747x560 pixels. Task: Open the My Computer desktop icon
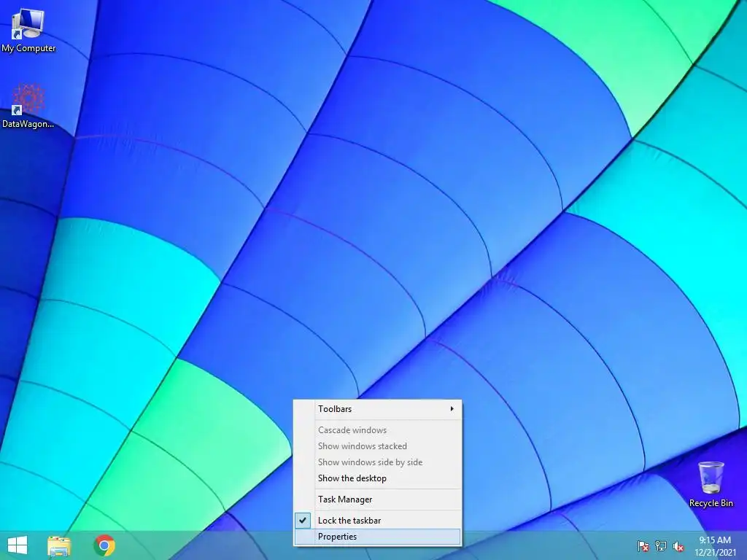28,31
